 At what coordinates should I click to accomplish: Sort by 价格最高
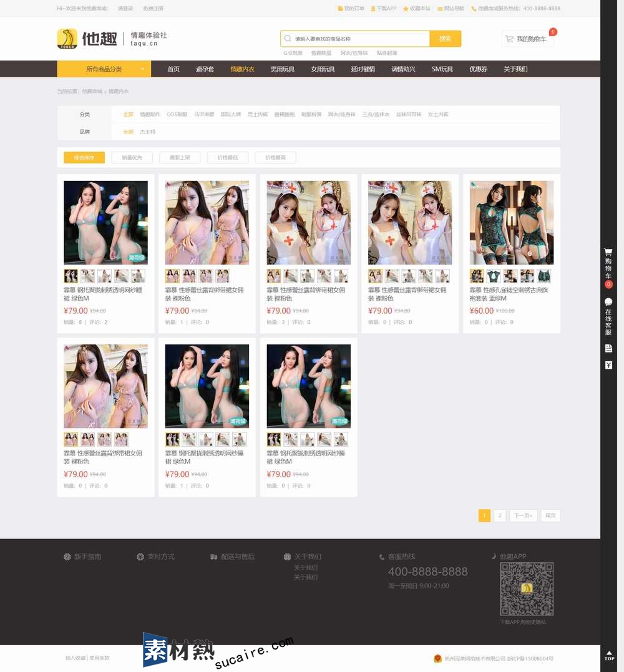tap(275, 158)
